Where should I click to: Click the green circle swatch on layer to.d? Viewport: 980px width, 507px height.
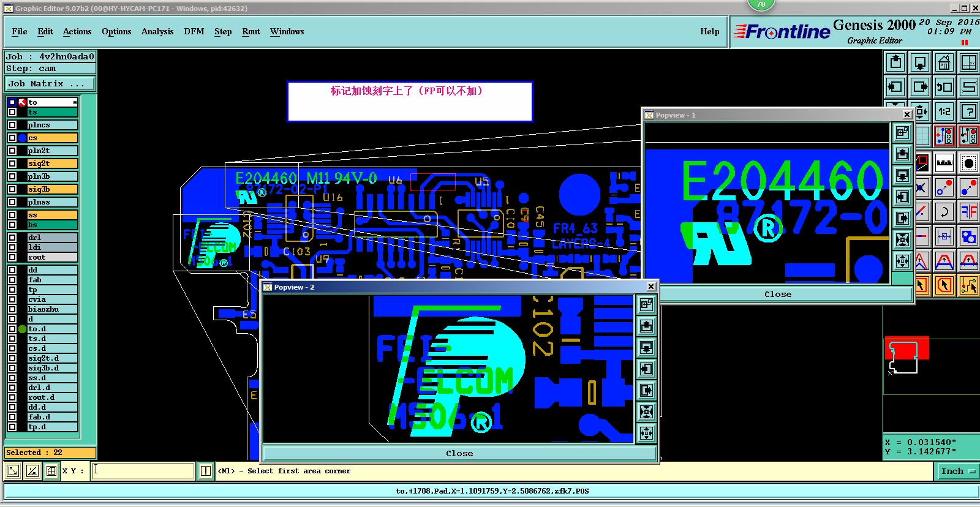tap(23, 329)
